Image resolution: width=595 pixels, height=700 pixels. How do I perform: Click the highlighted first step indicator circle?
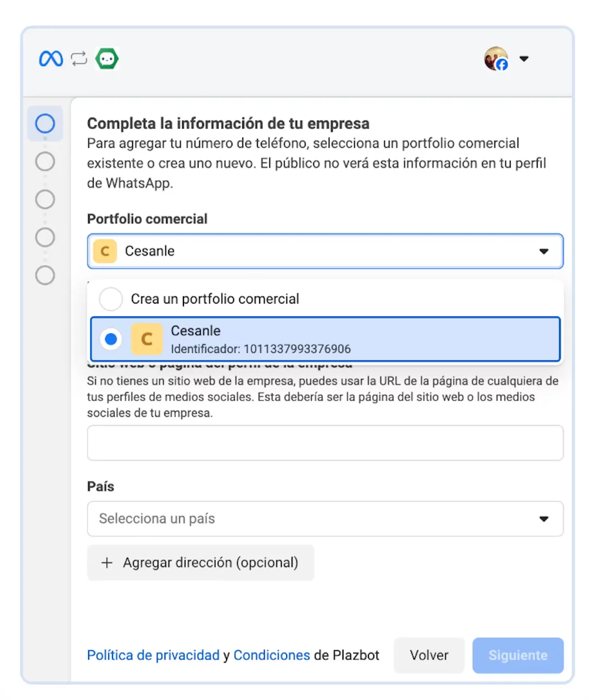45,123
